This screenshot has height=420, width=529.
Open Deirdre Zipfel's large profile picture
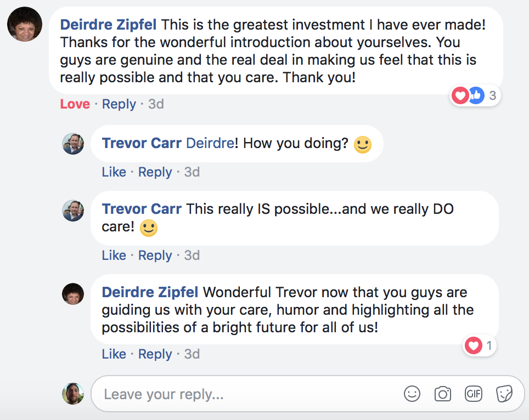[25, 25]
